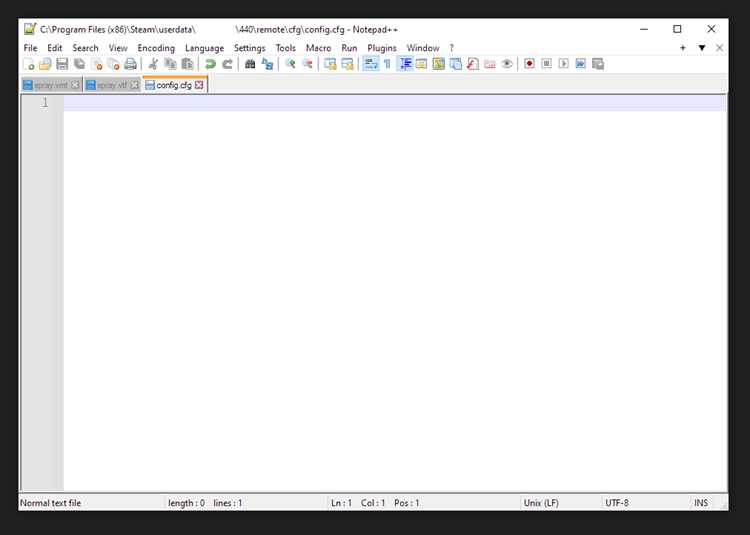750x535 pixels.
Task: Click the Print toolbar icon
Action: click(x=130, y=64)
